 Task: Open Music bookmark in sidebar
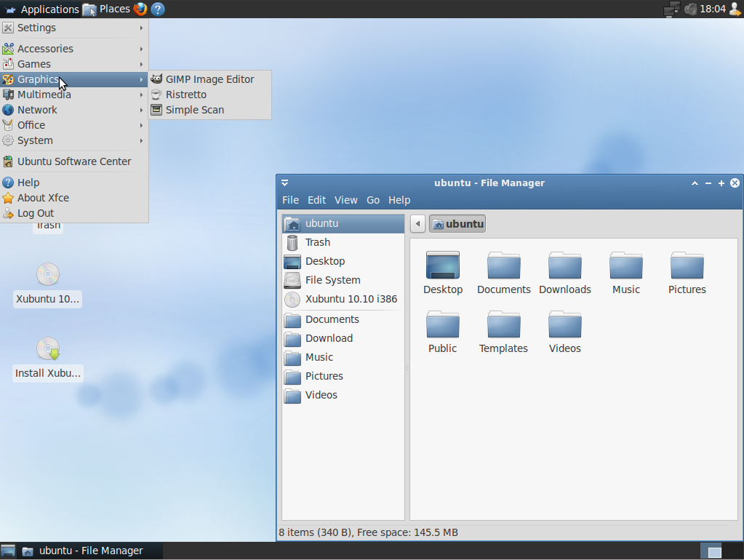(343, 358)
